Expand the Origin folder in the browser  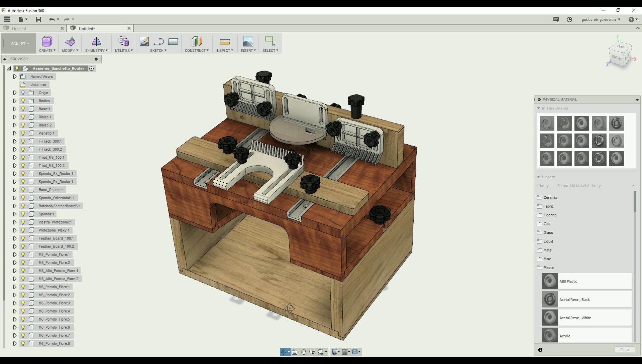click(14, 93)
